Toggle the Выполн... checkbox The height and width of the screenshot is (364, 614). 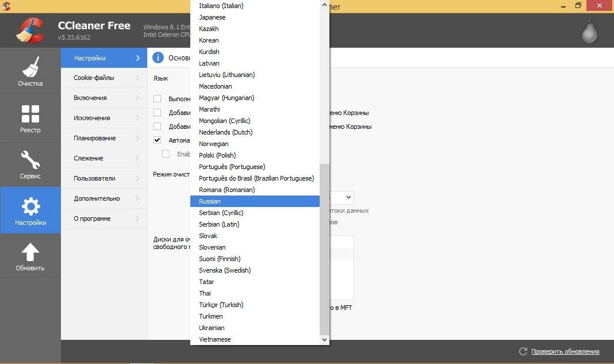pyautogui.click(x=158, y=99)
